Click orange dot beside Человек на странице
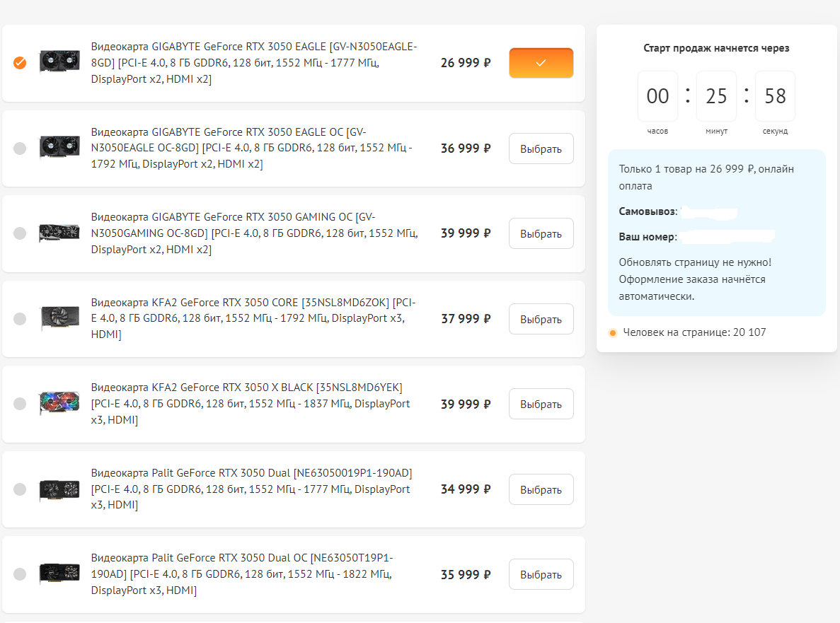This screenshot has height=623, width=840. coord(613,333)
